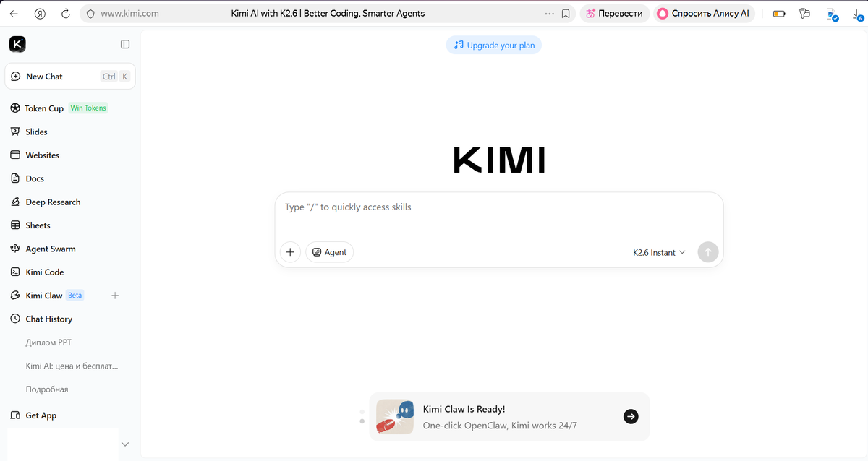Screen dimensions: 868x461
Task: Collapse the sidebar with the panel icon
Action: pyautogui.click(x=125, y=44)
